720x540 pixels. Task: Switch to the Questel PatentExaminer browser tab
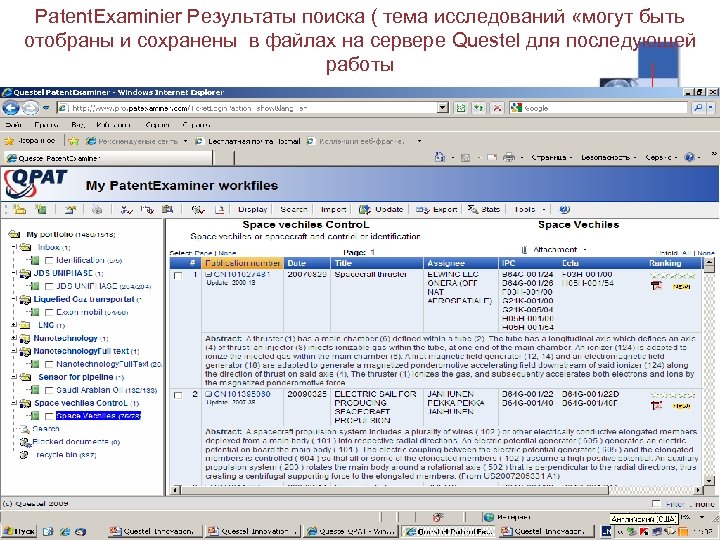(108, 158)
